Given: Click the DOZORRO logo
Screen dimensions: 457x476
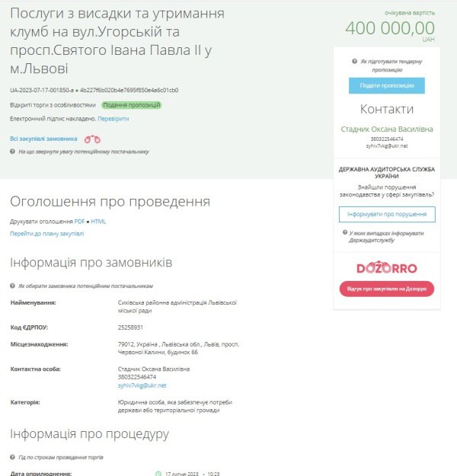Looking at the screenshot, I should (386, 268).
